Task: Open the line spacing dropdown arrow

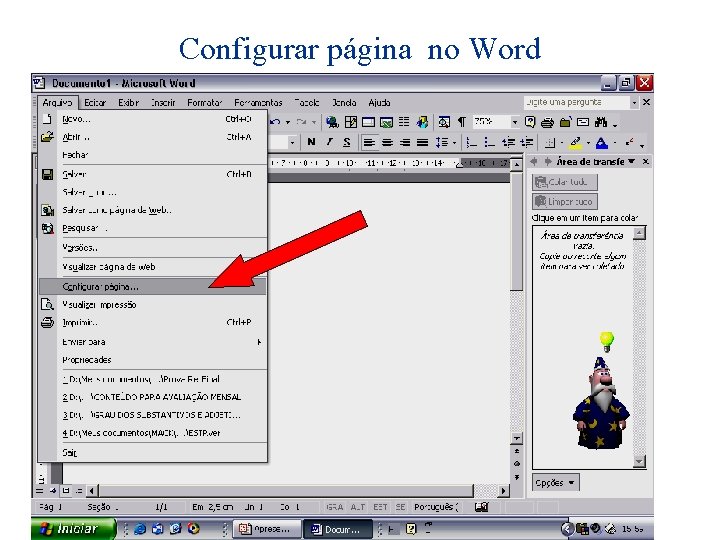Action: tap(455, 143)
